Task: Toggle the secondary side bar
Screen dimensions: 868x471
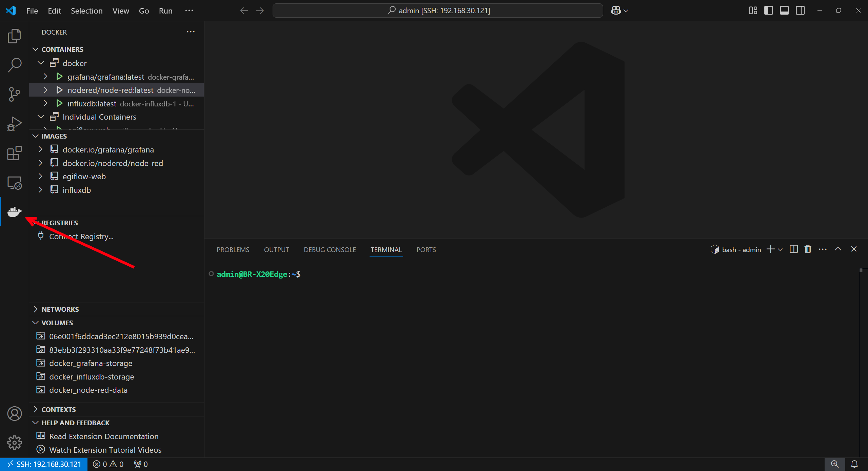Action: (800, 11)
